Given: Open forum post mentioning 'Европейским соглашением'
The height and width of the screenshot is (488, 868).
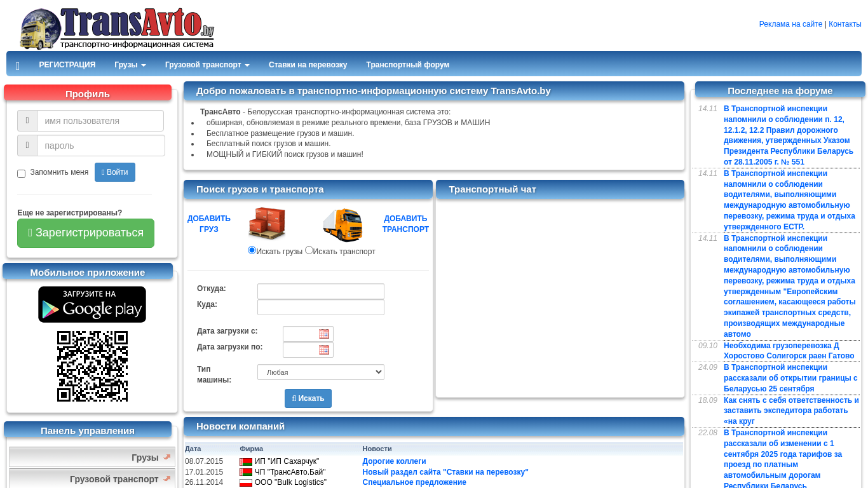Looking at the screenshot, I should point(791,286).
